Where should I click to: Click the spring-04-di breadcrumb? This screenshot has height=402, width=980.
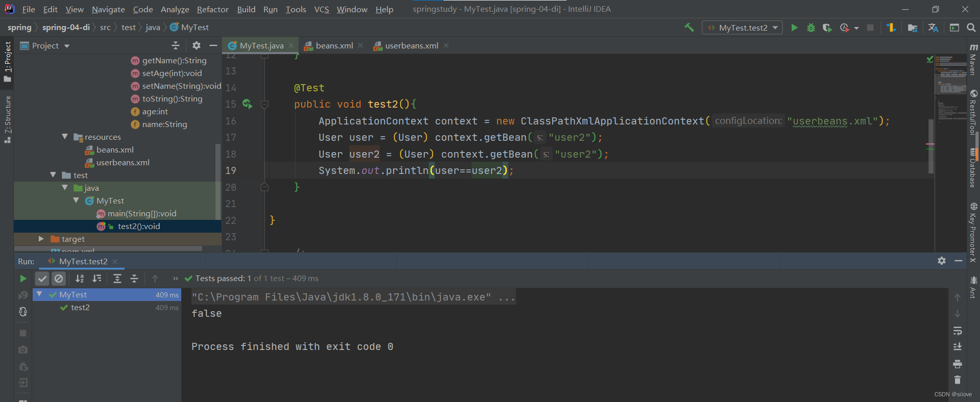point(66,28)
